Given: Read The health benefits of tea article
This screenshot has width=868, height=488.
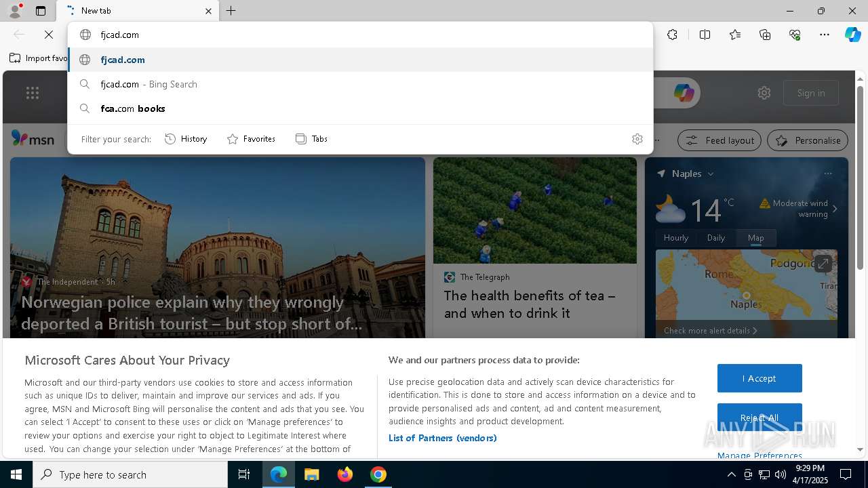Looking at the screenshot, I should (x=530, y=304).
